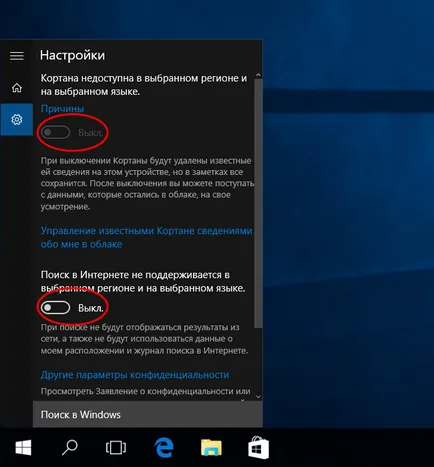Click the settings panel scrollbar thumb
Screen dimensions: 434x467
[x=258, y=203]
